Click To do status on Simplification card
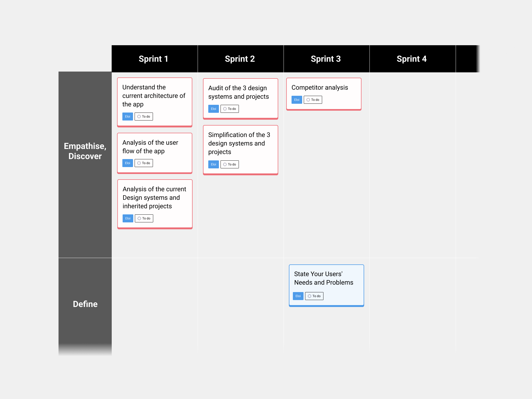 tap(230, 164)
